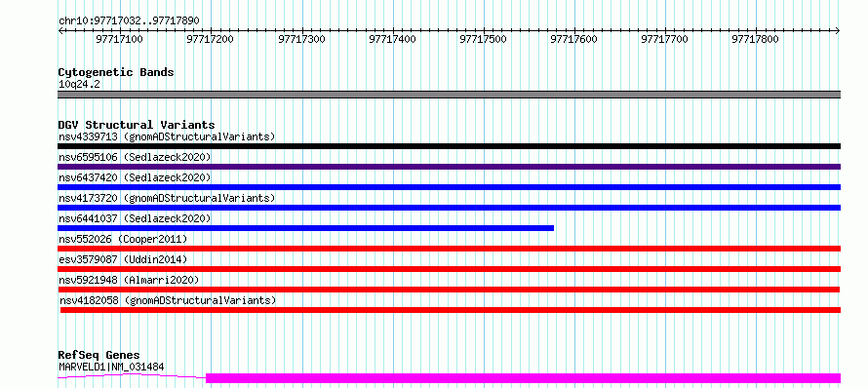Click the DGV Structural Variants track title
Viewport: 868px width, 388px height.
click(137, 125)
